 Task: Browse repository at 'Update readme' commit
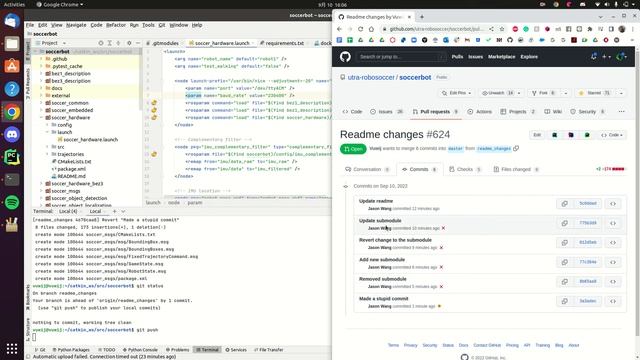pyautogui.click(x=613, y=203)
